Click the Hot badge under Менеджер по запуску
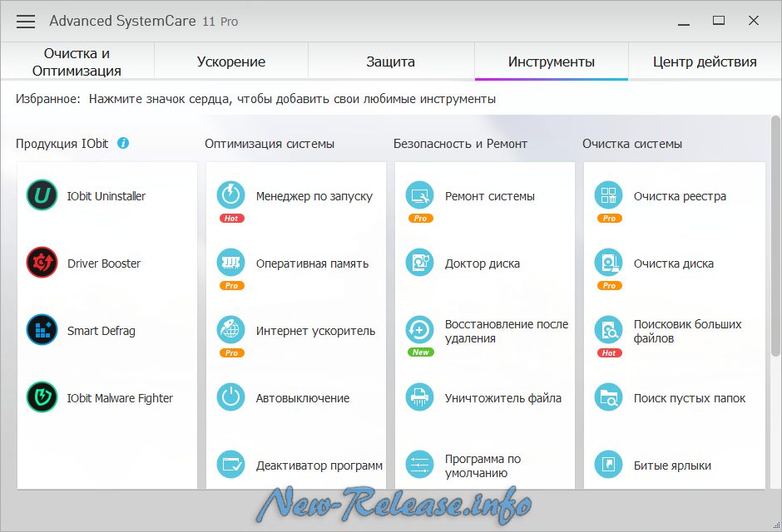 pyautogui.click(x=231, y=218)
